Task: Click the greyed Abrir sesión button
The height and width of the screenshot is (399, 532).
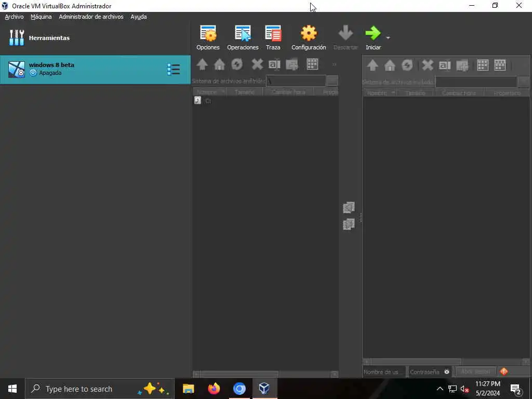Action: [x=475, y=372]
